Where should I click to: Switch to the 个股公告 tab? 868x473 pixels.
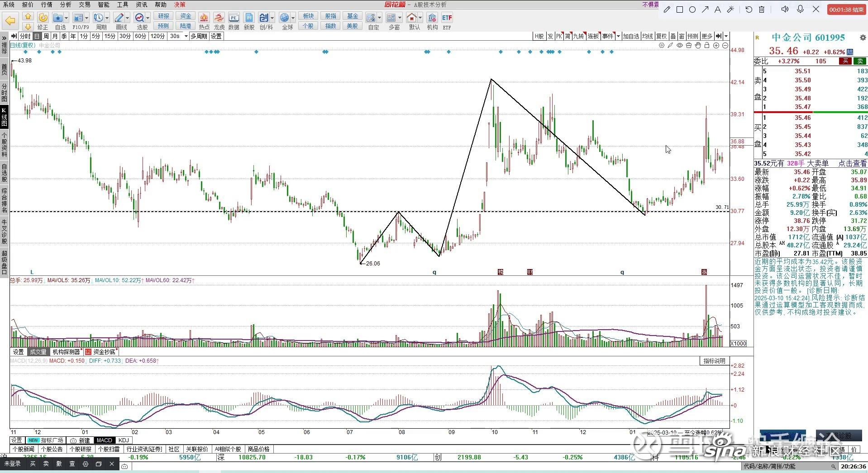[x=52, y=449]
